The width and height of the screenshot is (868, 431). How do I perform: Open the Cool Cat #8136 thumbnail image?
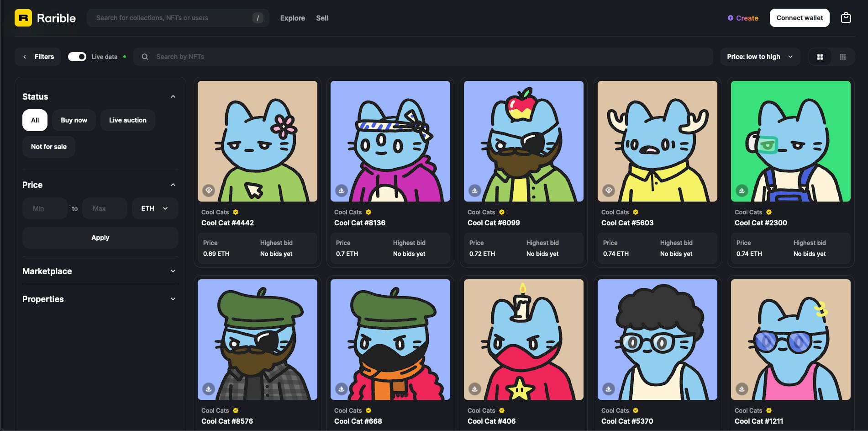[390, 141]
